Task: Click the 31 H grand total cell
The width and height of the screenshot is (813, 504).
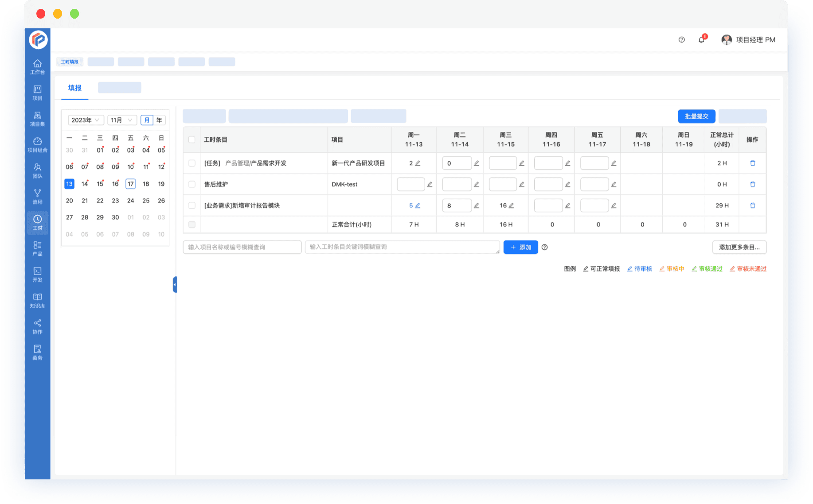Action: point(722,225)
